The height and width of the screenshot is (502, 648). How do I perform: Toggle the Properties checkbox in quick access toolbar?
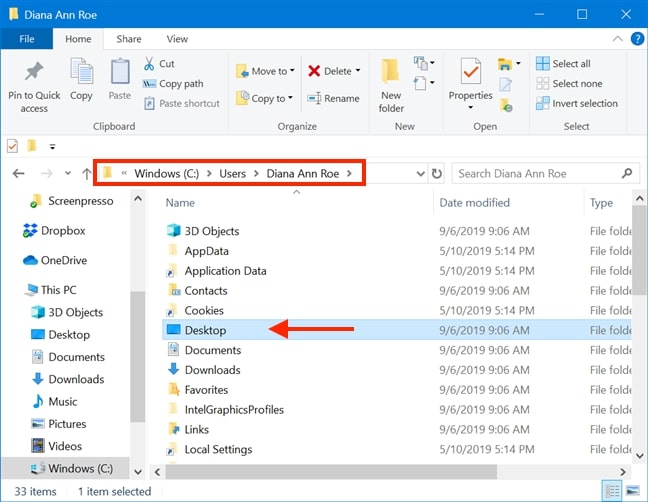(12, 146)
